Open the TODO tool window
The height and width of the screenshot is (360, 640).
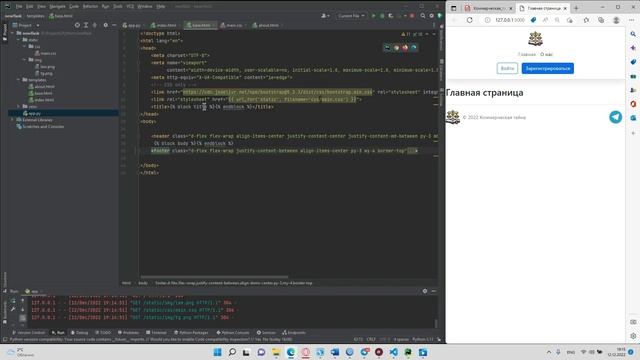pos(103,333)
